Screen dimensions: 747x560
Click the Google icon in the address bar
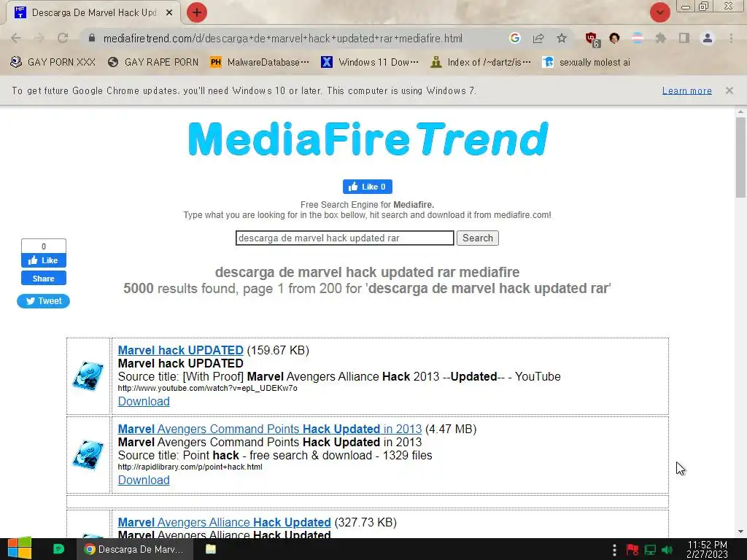coord(514,38)
